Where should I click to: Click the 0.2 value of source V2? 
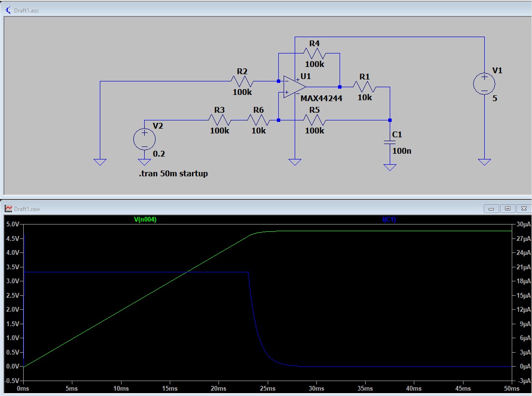click(x=158, y=154)
